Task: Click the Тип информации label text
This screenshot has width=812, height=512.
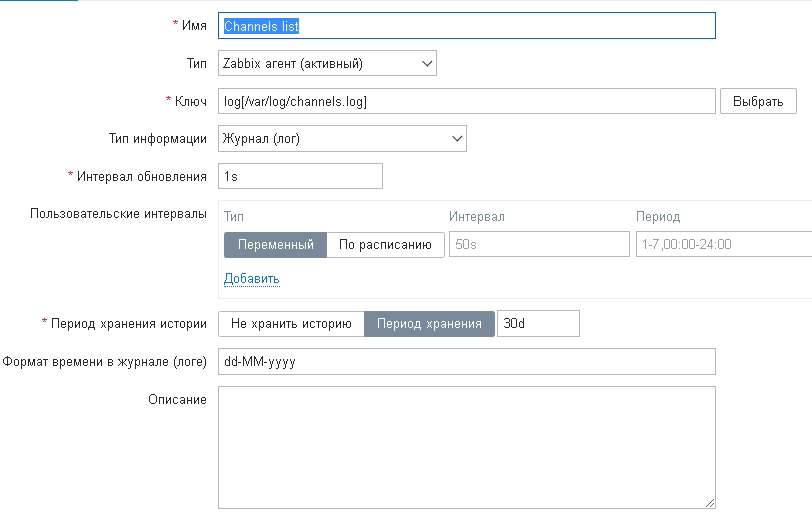Action: [157, 139]
